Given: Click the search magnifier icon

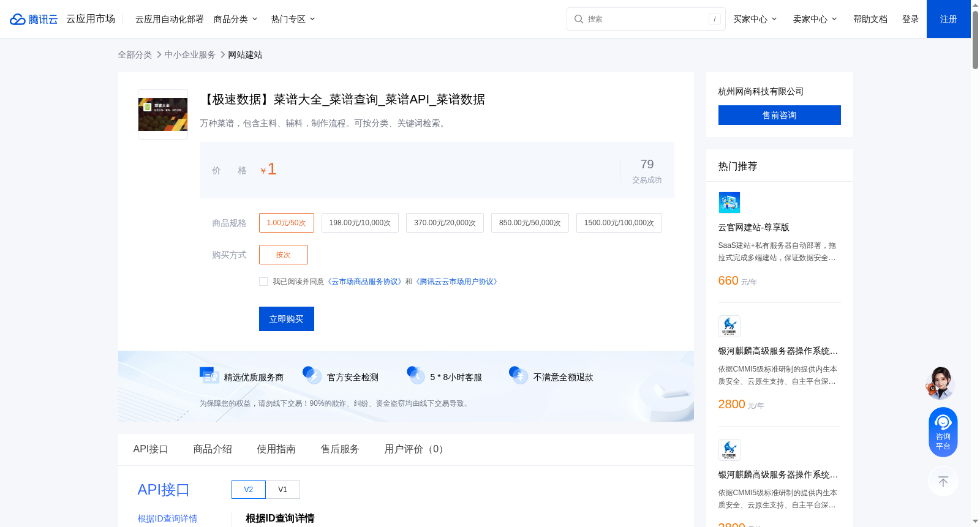Looking at the screenshot, I should 578,19.
